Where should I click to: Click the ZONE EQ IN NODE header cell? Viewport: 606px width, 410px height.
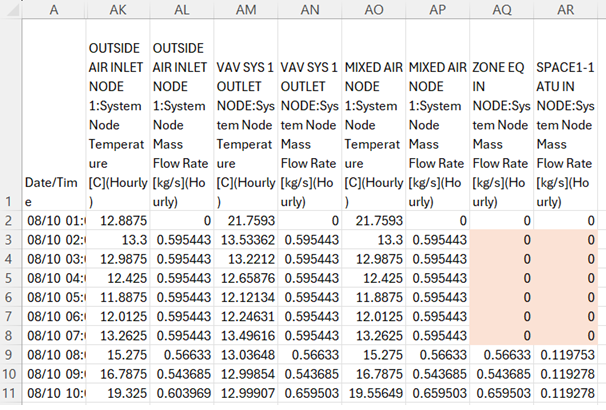click(x=502, y=115)
